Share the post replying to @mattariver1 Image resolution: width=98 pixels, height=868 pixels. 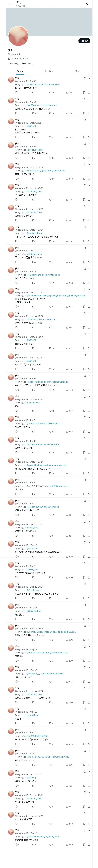coord(89,411)
